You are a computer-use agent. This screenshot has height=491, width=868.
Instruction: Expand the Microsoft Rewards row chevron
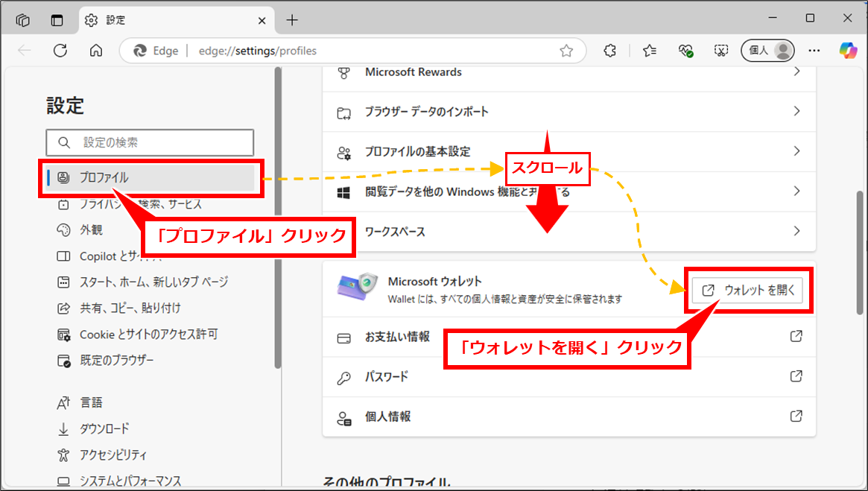[x=796, y=72]
